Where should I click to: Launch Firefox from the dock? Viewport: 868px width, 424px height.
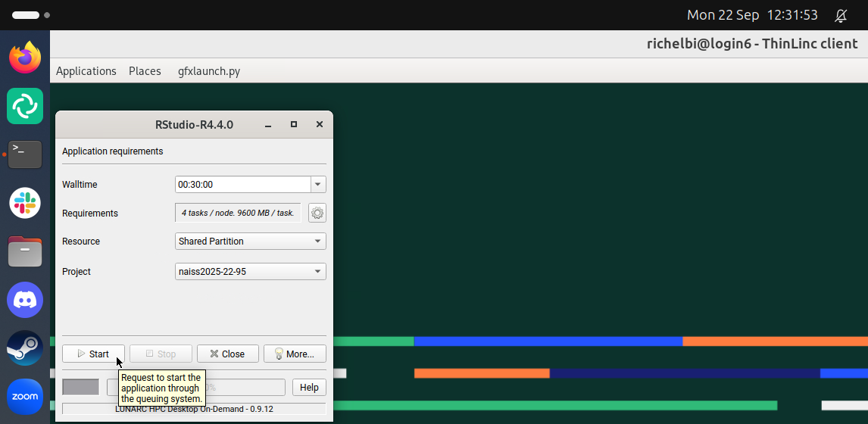click(x=25, y=58)
